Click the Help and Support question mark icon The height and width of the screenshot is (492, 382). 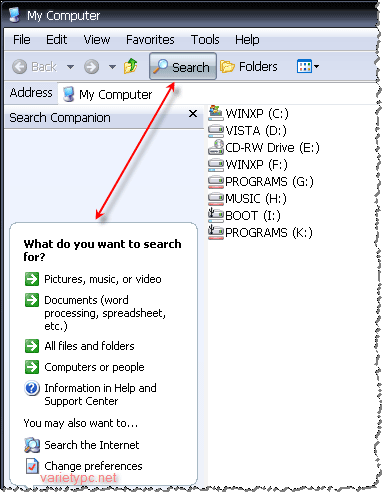32,388
